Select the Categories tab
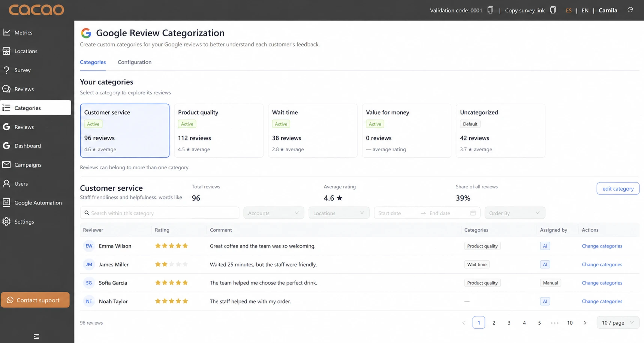The image size is (644, 343). click(93, 62)
